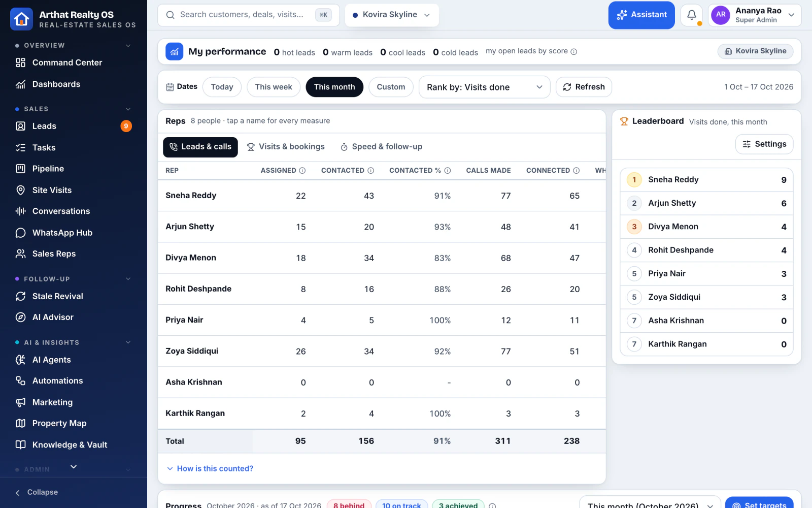The width and height of the screenshot is (812, 508).
Task: Open the Dashboards page
Action: tap(74, 84)
